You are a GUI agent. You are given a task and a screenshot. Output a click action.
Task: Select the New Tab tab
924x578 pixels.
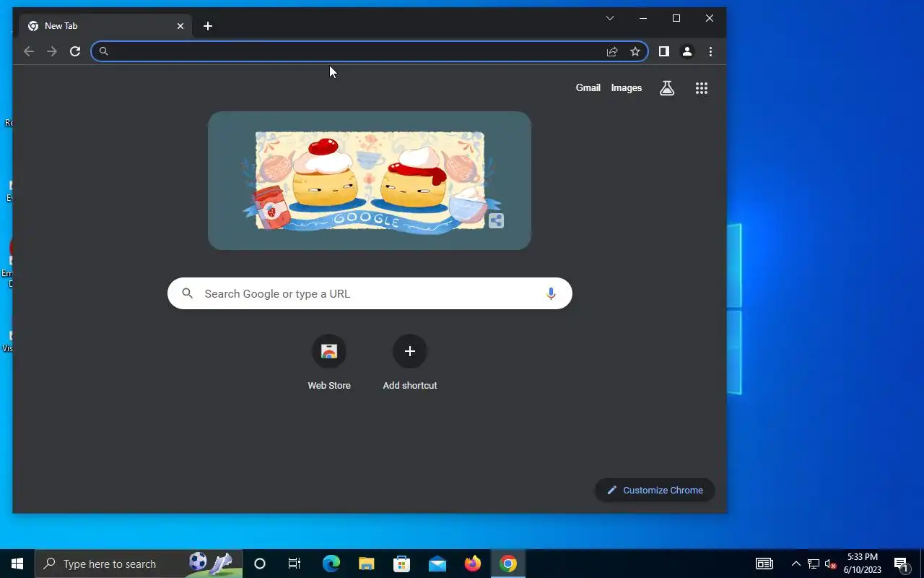point(106,26)
